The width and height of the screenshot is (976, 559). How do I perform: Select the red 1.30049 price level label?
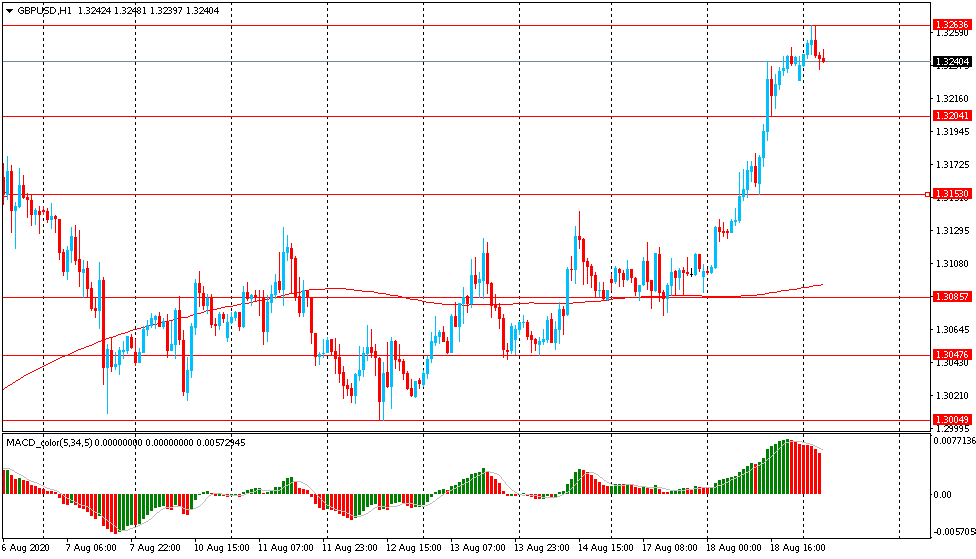pos(951,420)
